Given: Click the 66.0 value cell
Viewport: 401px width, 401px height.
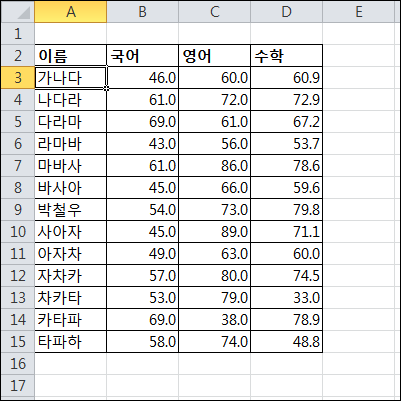Looking at the screenshot, I should (x=215, y=188).
